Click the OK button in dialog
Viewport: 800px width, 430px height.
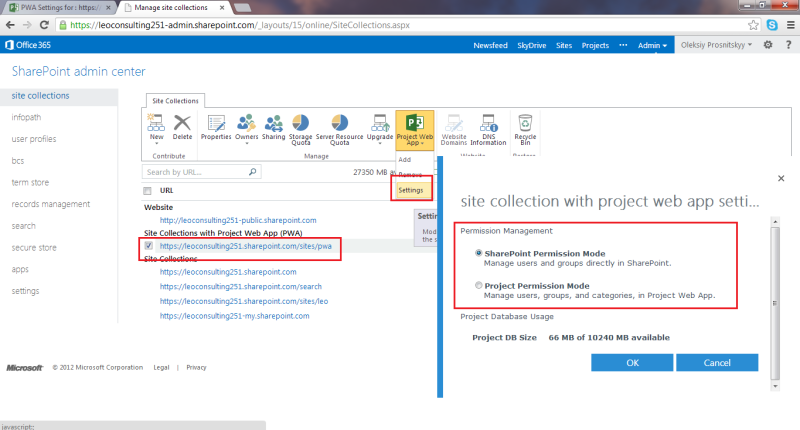(632, 363)
